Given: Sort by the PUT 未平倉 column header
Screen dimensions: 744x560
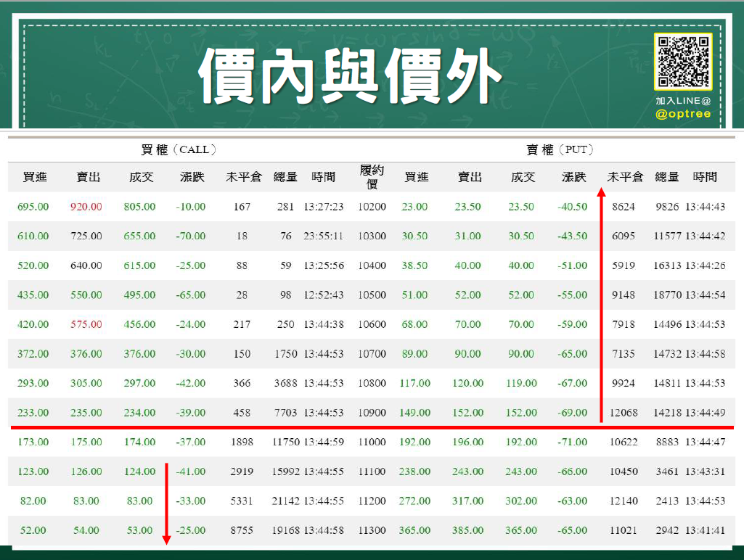Looking at the screenshot, I should click(624, 176).
